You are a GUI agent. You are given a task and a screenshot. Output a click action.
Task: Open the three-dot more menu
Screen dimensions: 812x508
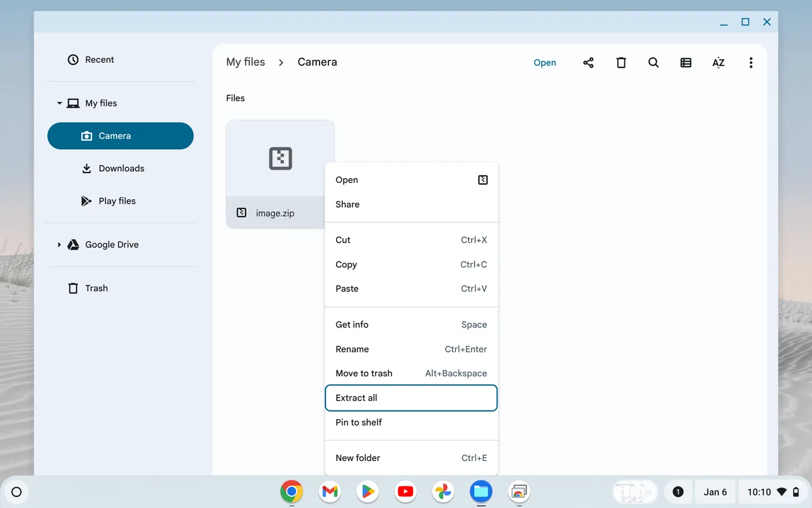tap(751, 63)
